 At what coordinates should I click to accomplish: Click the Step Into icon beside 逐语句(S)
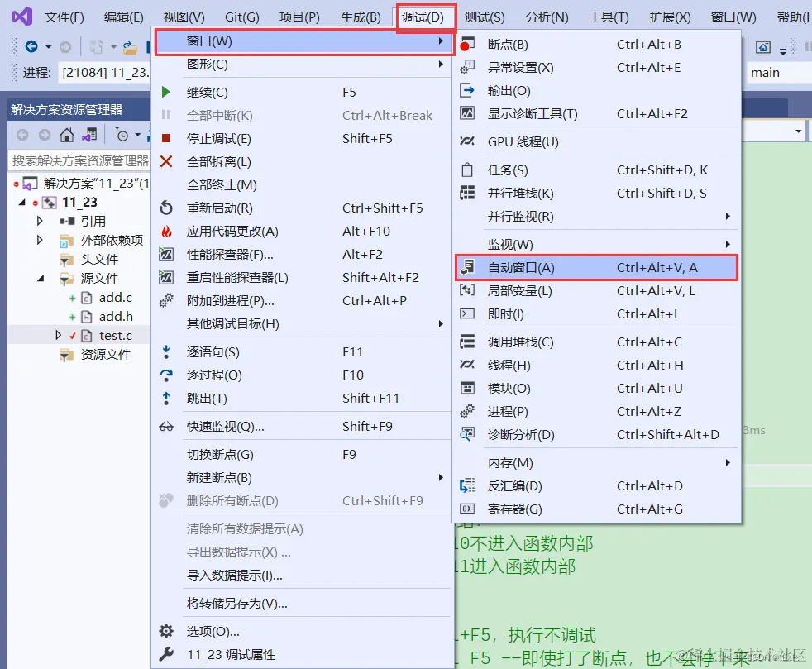tap(165, 351)
